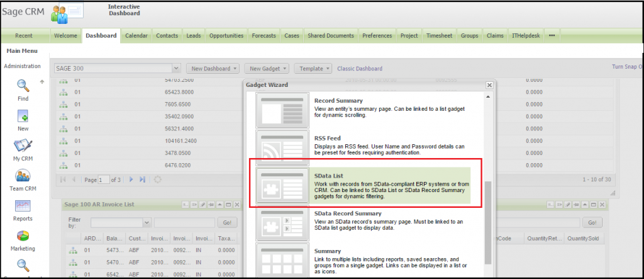Click the edit pencil on Sage 100 AR Invoice List
This screenshot has height=279, width=644.
coord(203,205)
